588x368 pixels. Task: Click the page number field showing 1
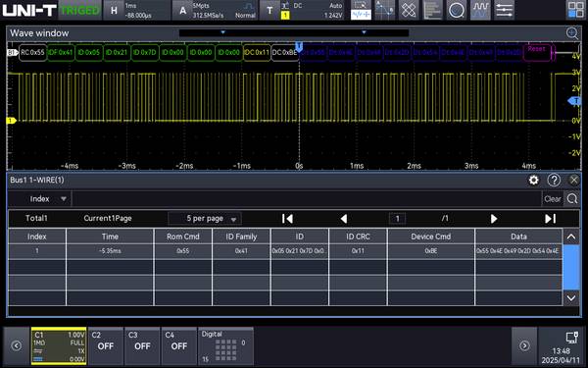point(397,219)
